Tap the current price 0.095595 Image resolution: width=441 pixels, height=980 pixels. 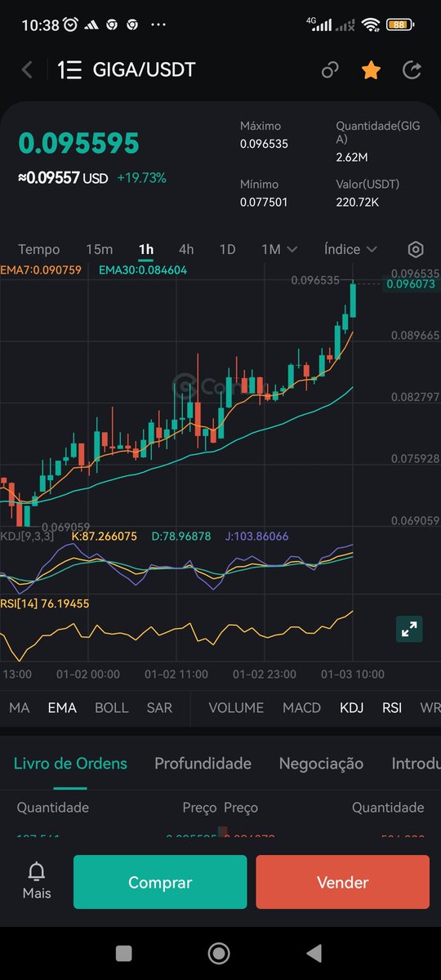[79, 144]
